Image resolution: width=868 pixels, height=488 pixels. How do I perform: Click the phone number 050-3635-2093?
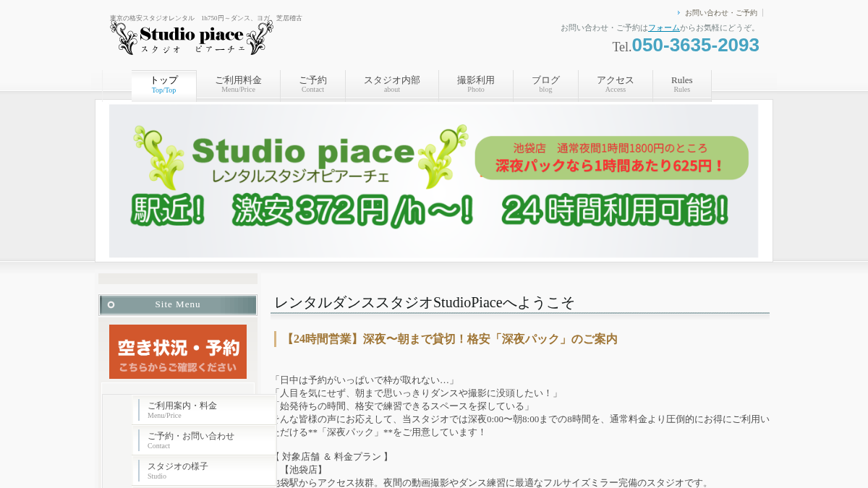click(x=695, y=45)
